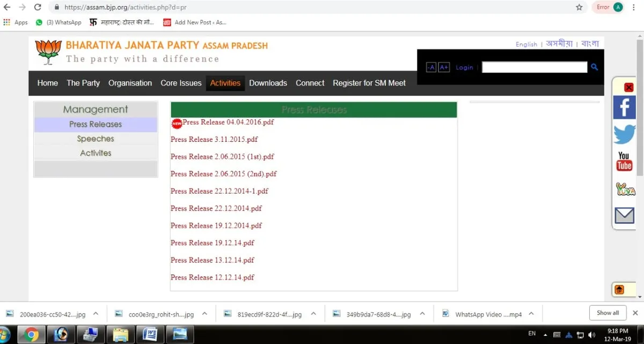The height and width of the screenshot is (344, 644).
Task: Open Press Release 3.11.2015.pdf
Action: pos(214,140)
